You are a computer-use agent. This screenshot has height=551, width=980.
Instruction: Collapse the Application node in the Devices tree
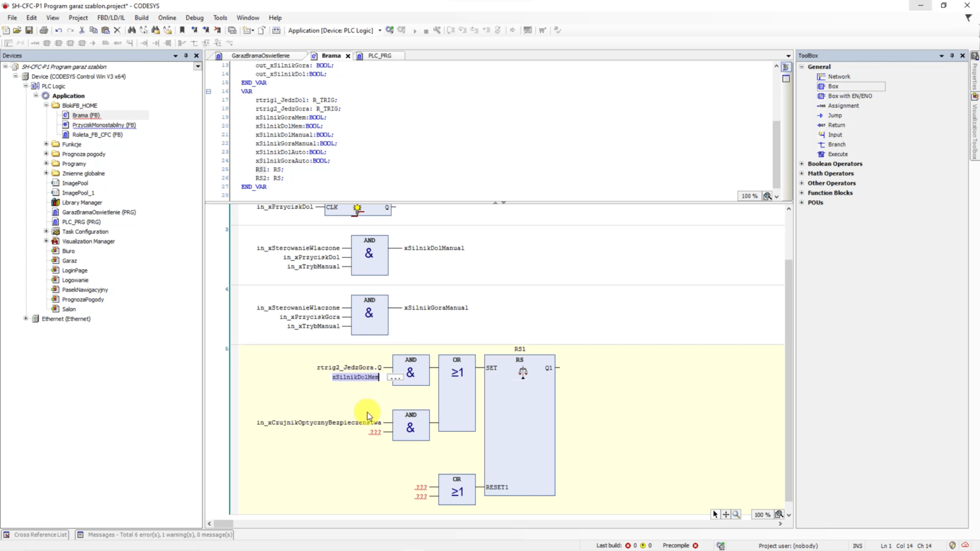37,96
